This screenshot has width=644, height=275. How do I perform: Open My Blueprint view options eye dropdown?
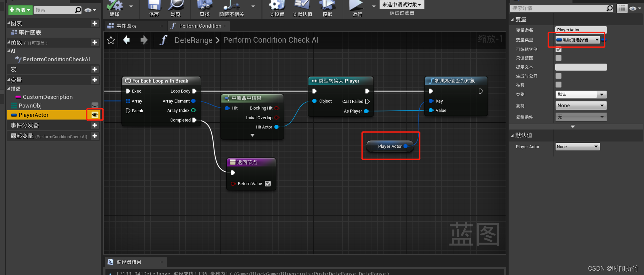pyautogui.click(x=90, y=10)
